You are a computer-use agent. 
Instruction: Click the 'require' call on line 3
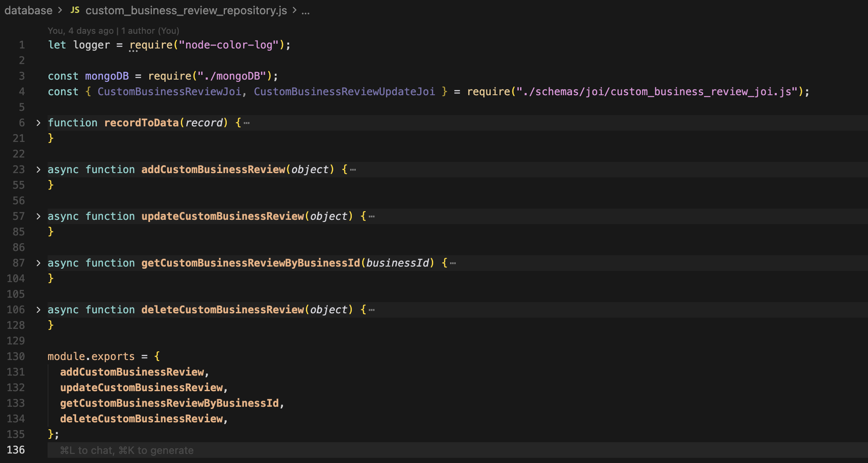click(x=170, y=76)
